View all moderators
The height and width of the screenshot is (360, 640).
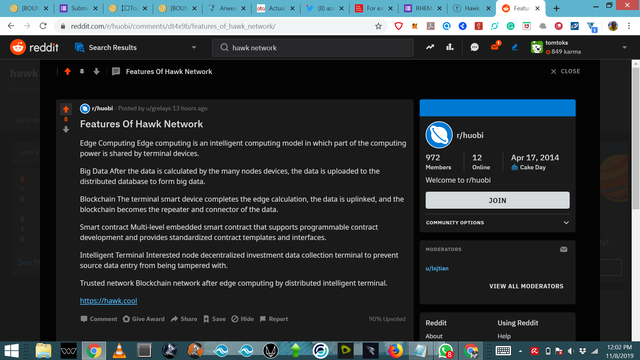click(x=526, y=286)
